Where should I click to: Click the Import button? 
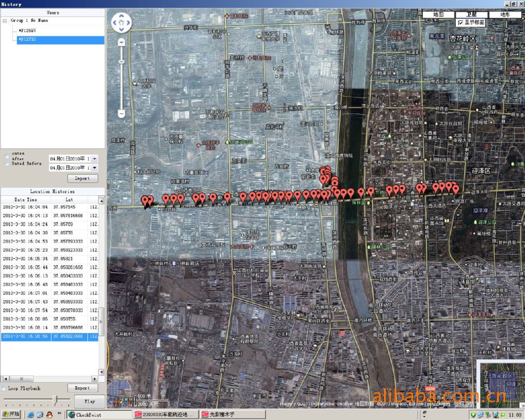(82, 178)
